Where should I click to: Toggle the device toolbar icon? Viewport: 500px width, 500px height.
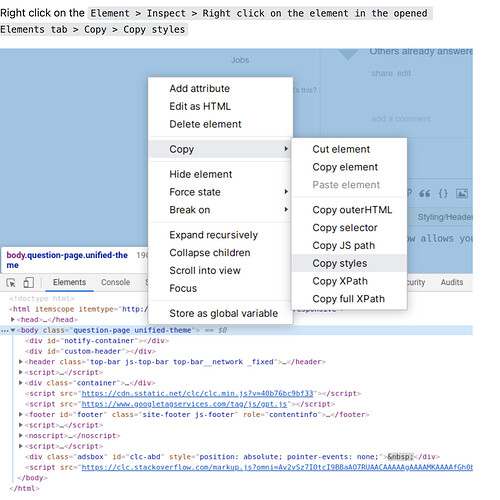point(29,283)
